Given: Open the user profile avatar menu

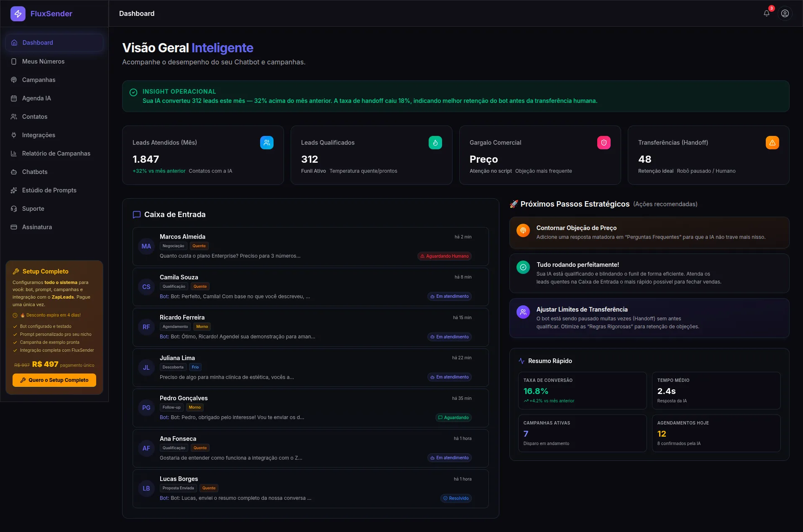Looking at the screenshot, I should pyautogui.click(x=785, y=13).
